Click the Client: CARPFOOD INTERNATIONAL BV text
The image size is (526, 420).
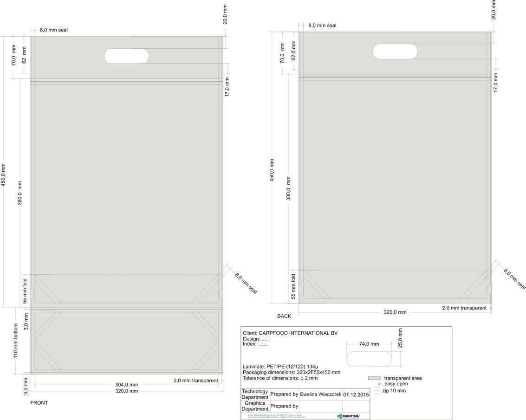290,333
